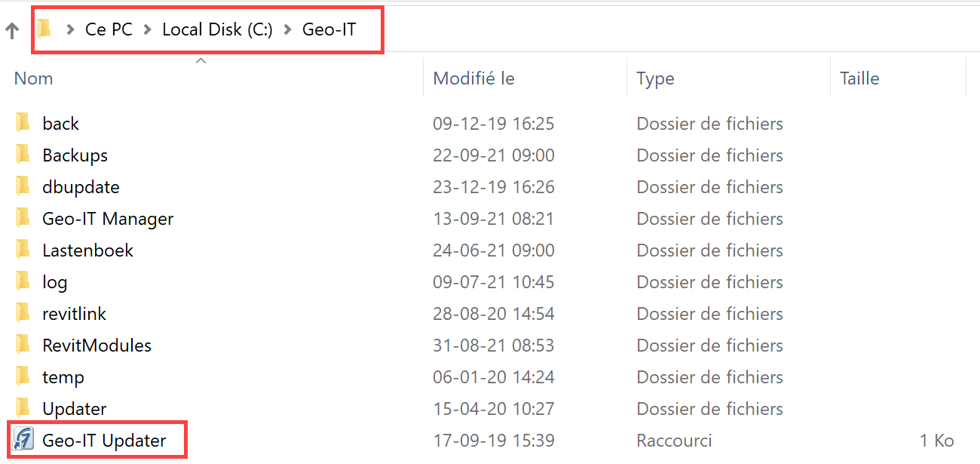
Task: Sort by Taille column header
Action: pyautogui.click(x=859, y=78)
